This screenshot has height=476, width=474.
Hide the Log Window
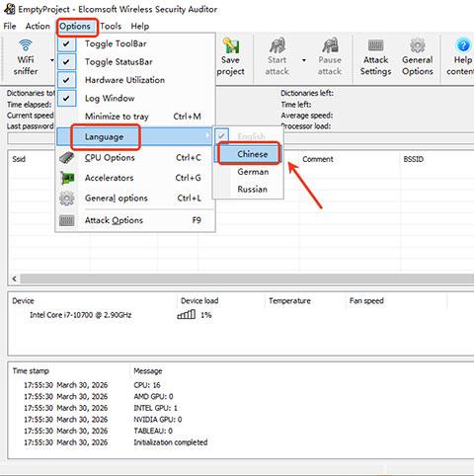pyautogui.click(x=66, y=98)
